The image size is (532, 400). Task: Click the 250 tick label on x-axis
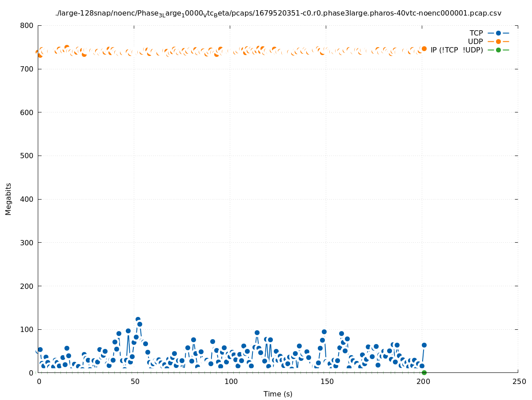pos(518,381)
